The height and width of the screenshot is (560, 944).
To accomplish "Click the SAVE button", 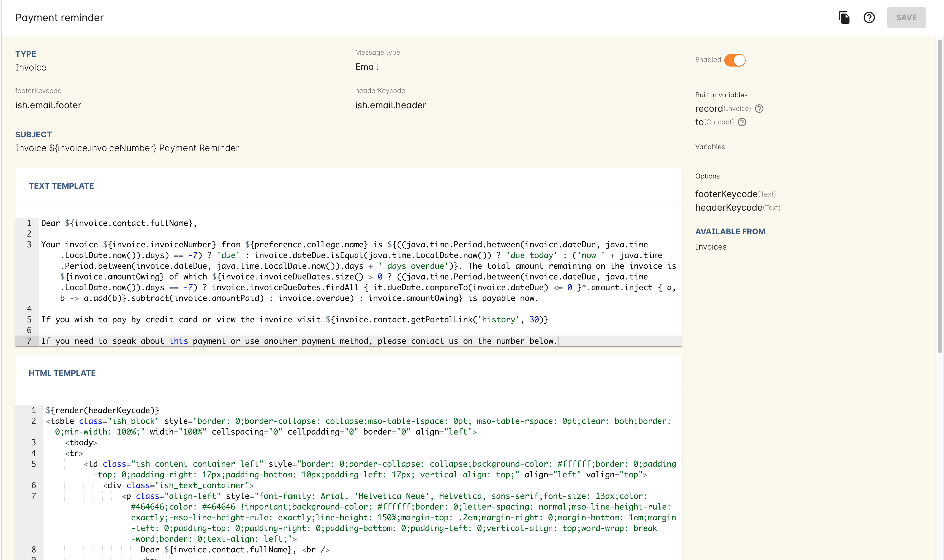I will (x=906, y=17).
